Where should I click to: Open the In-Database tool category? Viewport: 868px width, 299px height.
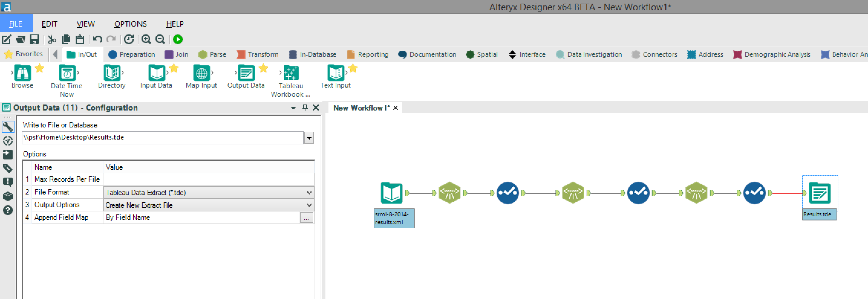coord(313,54)
